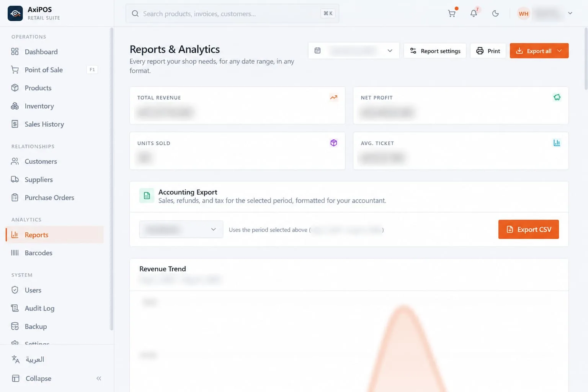Click the Revenue Trend heading

163,269
